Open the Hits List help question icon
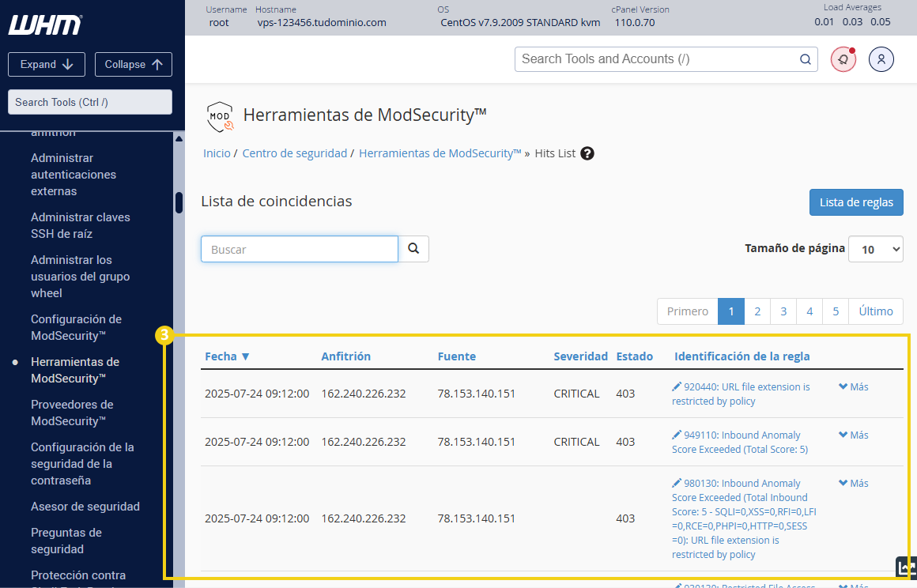 click(587, 154)
